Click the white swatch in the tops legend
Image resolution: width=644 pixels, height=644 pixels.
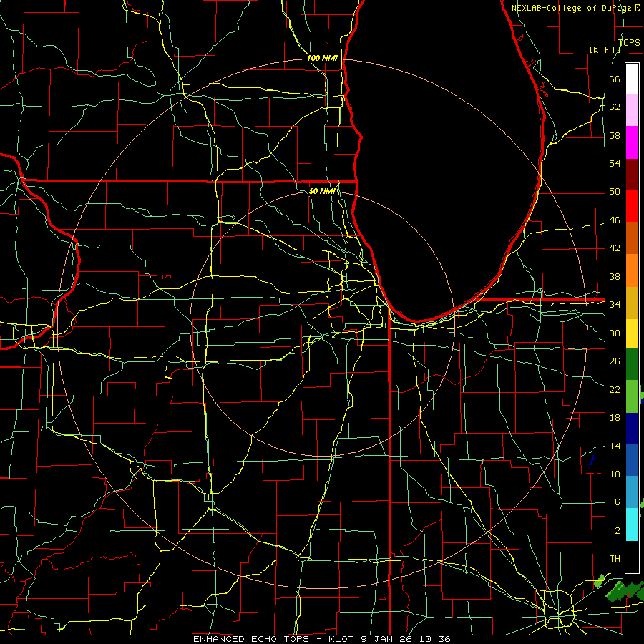point(632,79)
